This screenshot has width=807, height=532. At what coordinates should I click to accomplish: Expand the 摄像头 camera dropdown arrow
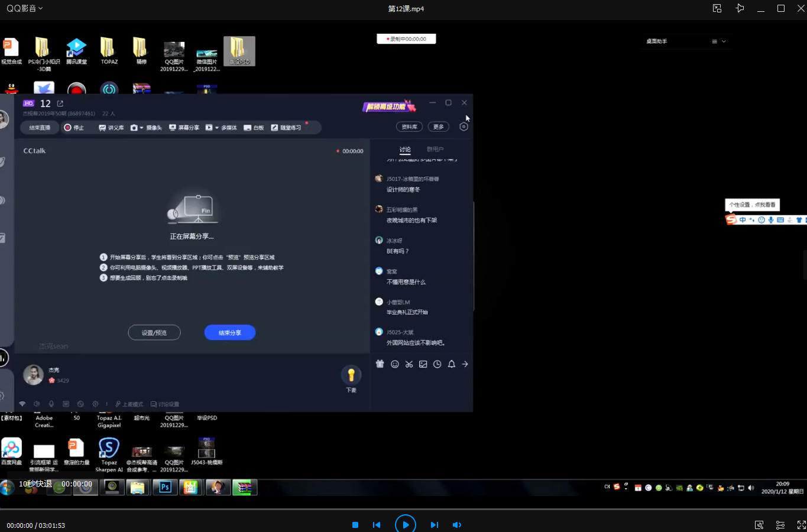click(141, 128)
